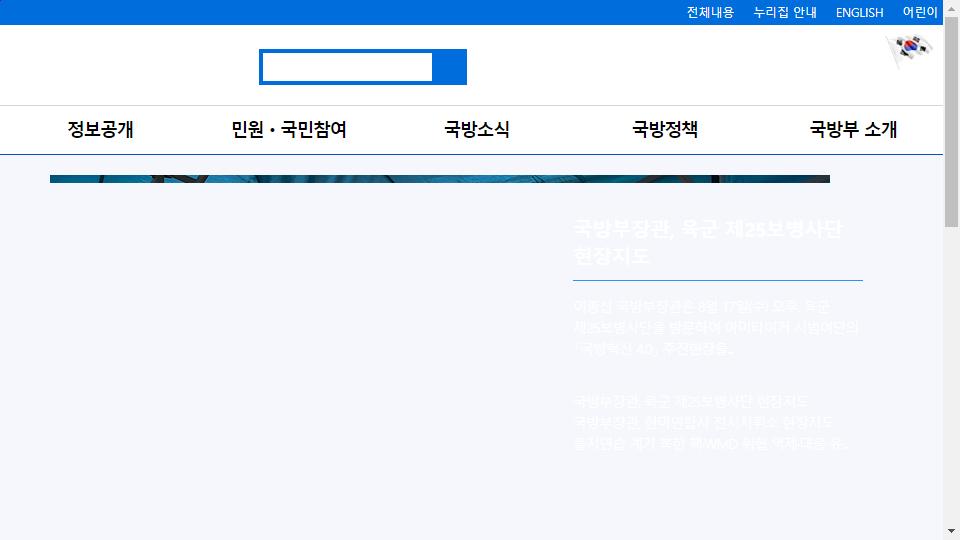Open the 민원·국민참여 menu
Image resolution: width=960 pixels, height=540 pixels.
tap(289, 129)
